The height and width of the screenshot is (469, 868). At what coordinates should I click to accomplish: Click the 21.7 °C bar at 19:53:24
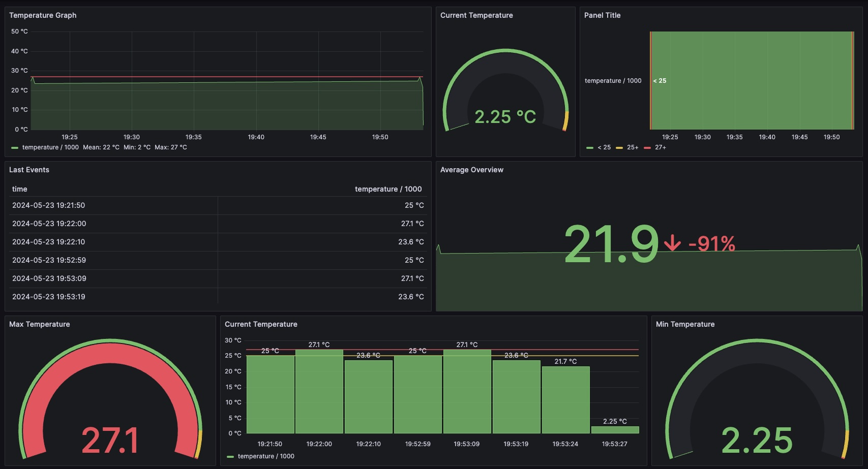pos(566,400)
